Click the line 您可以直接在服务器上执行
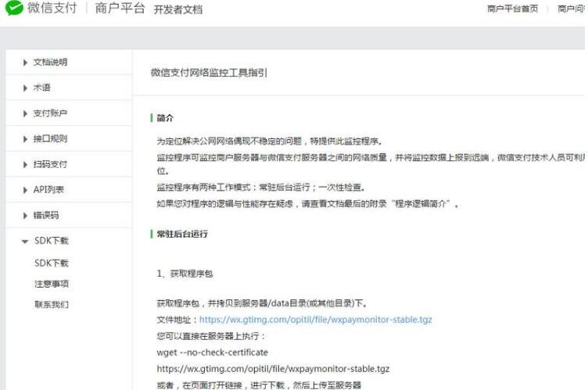Viewport: 588px width, 390px height. pos(211,336)
